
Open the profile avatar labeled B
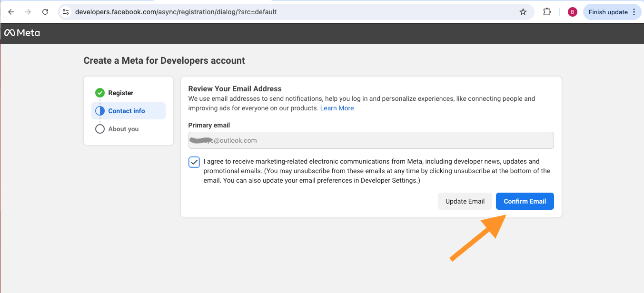(x=573, y=12)
